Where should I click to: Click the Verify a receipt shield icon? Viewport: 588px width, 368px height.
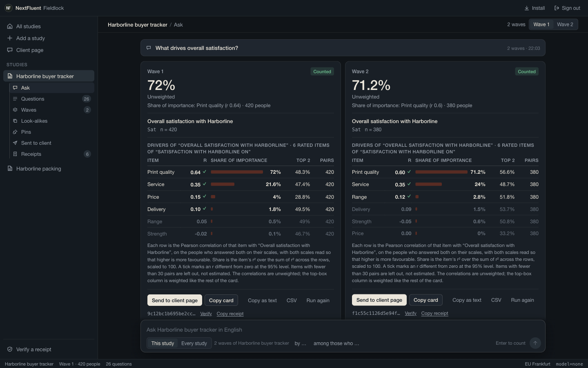[10, 350]
